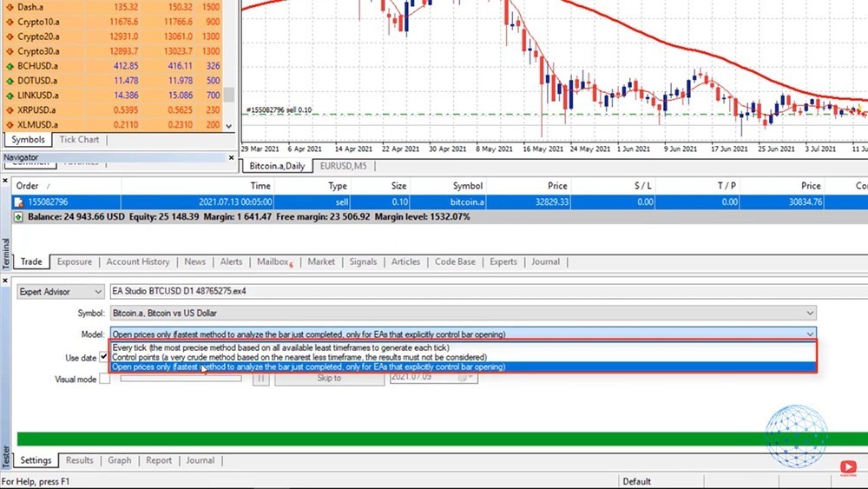Click the green tester progress bar
This screenshot has height=489, width=868.
point(443,439)
